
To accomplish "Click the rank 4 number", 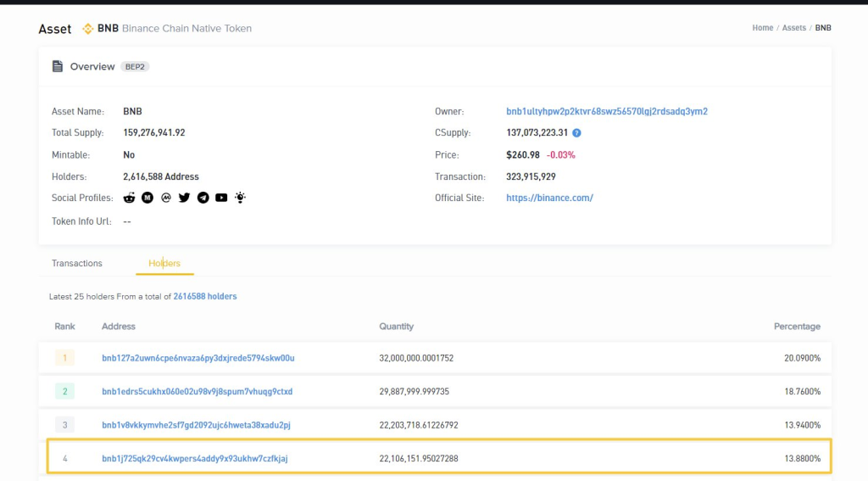I will [64, 458].
